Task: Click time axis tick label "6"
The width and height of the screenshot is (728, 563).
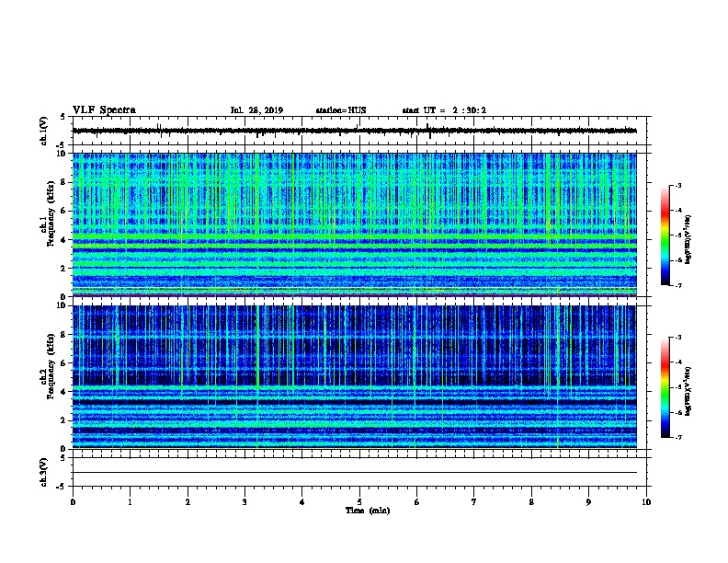Action: click(x=416, y=502)
